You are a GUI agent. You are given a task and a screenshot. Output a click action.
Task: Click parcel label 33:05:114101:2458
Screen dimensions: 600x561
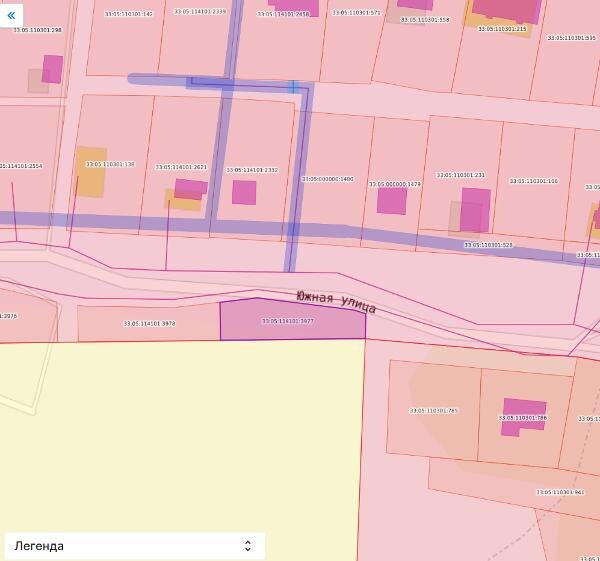(x=283, y=14)
